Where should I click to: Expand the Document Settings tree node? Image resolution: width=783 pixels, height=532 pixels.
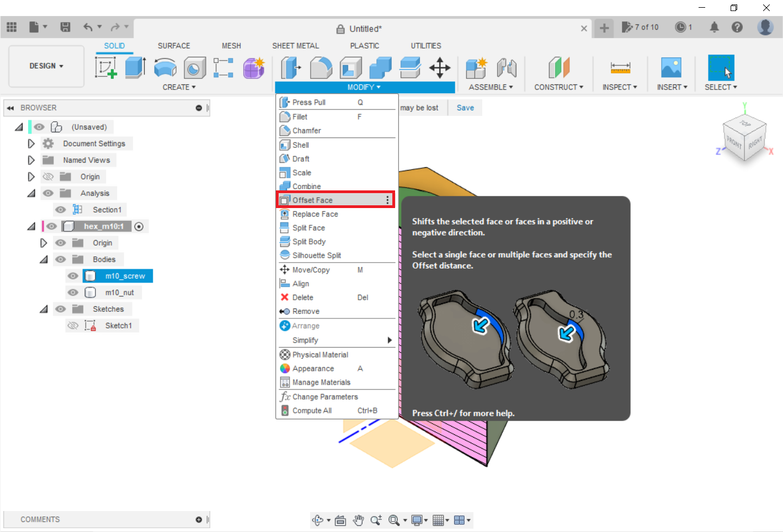[31, 143]
